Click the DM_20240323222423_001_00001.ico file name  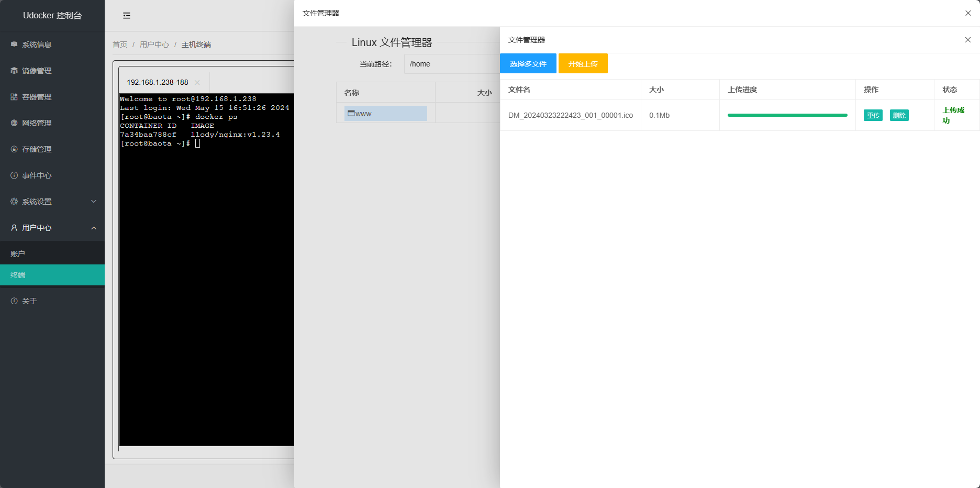tap(571, 115)
